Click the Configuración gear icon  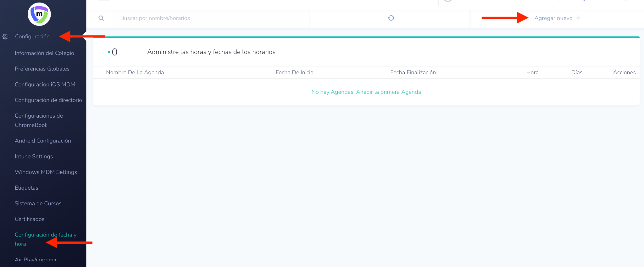pos(5,37)
